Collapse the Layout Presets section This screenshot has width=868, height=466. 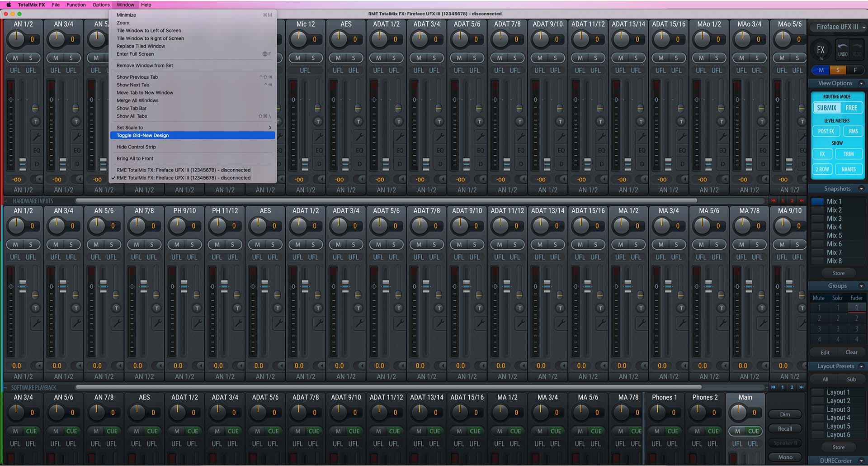861,366
